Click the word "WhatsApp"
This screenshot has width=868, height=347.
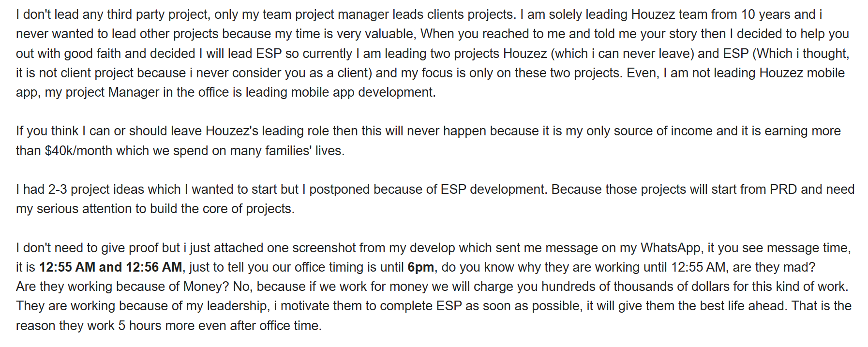[x=670, y=248]
